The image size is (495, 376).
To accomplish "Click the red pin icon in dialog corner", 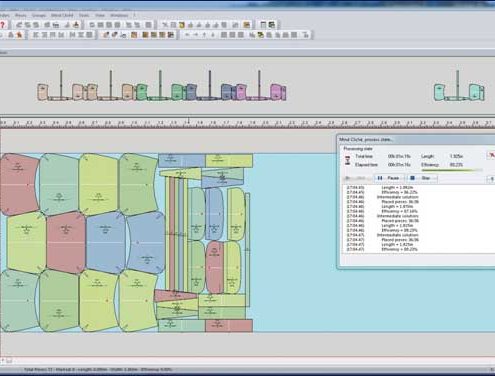I will pyautogui.click(x=491, y=156).
